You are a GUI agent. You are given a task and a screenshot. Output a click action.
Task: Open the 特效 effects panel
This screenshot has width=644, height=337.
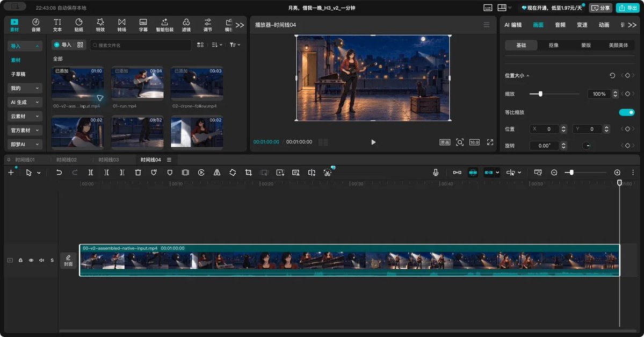(100, 25)
